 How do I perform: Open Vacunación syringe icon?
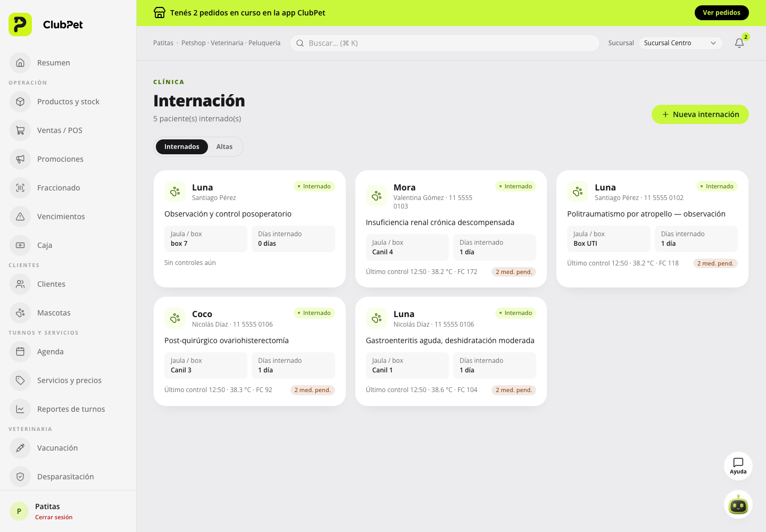click(20, 448)
